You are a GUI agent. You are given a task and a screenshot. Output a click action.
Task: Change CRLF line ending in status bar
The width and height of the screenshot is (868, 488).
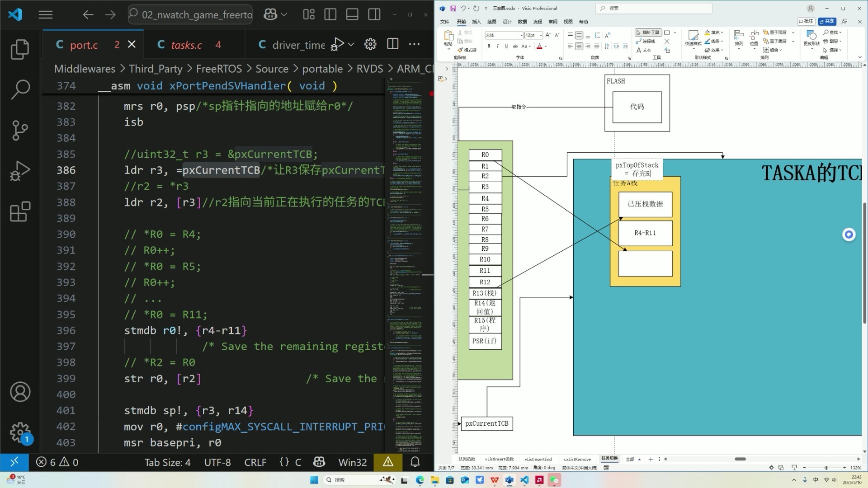pyautogui.click(x=255, y=462)
